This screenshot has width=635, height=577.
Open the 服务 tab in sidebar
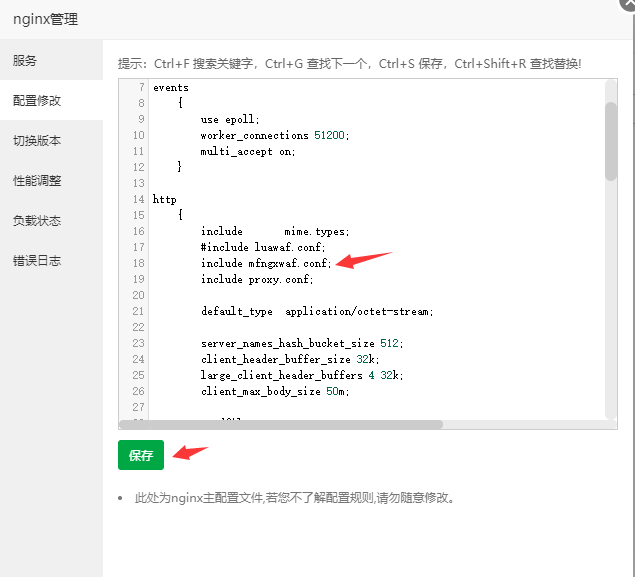[25, 60]
